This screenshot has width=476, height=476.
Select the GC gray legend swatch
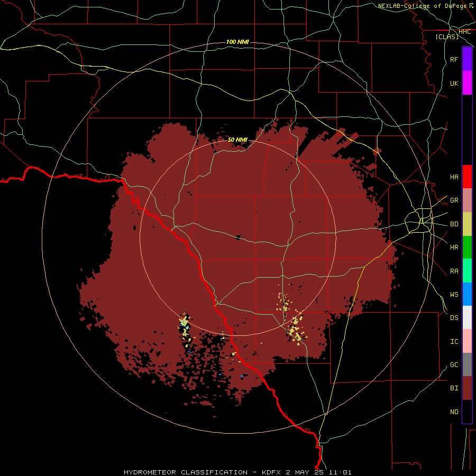467,364
